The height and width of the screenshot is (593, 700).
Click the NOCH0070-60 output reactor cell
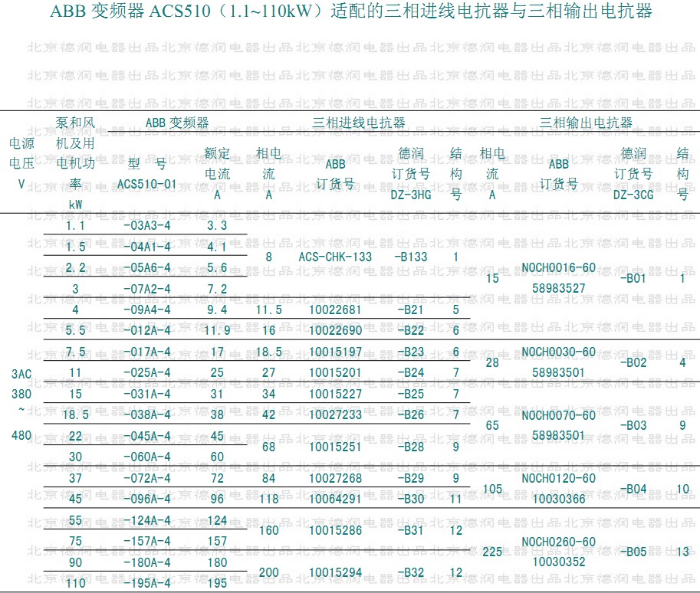point(558,415)
